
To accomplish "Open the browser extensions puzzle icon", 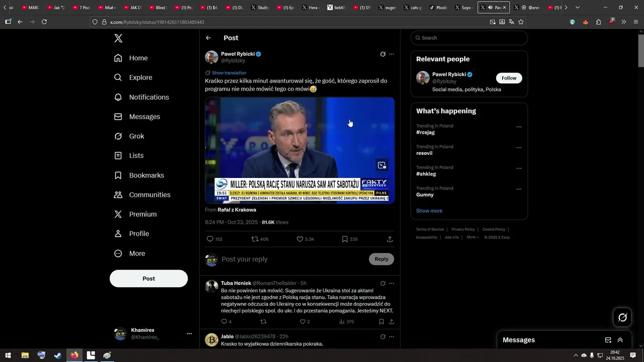I will [x=598, y=22].
